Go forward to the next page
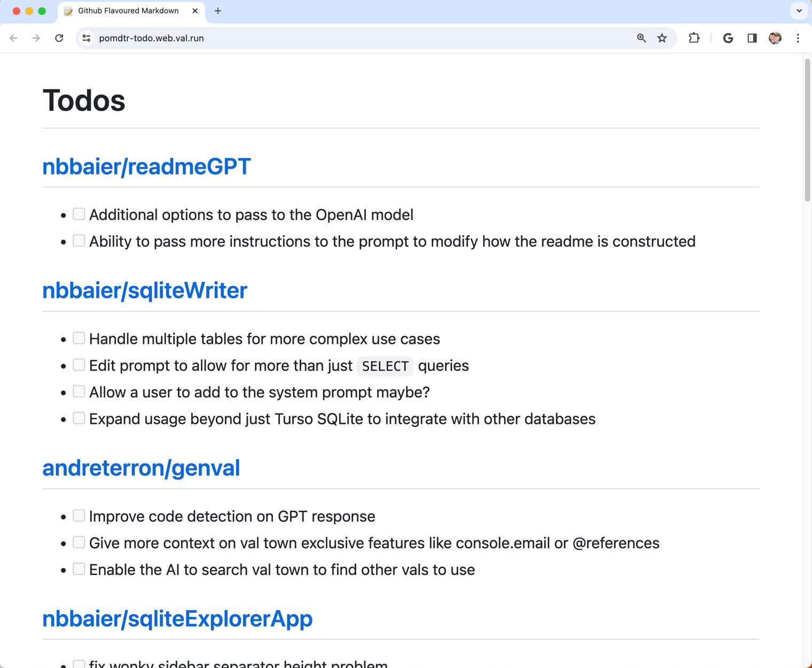This screenshot has height=668, width=812. pyautogui.click(x=36, y=38)
